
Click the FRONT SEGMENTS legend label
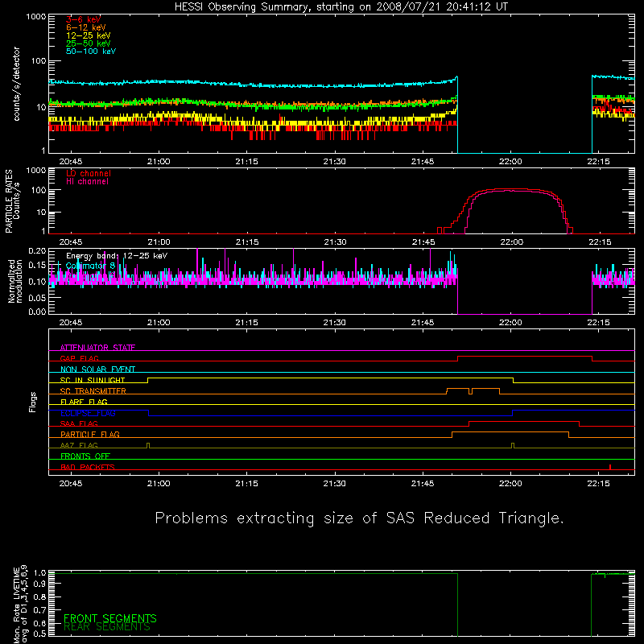click(x=110, y=618)
